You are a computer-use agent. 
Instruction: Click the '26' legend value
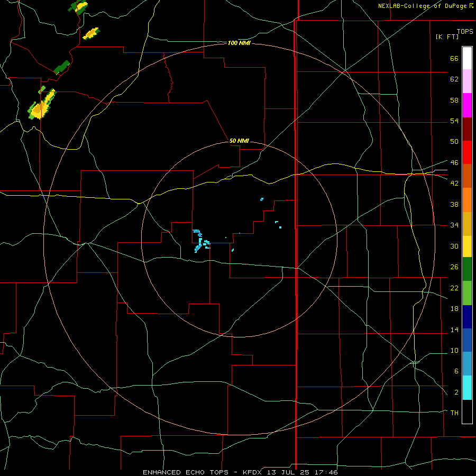coord(454,267)
